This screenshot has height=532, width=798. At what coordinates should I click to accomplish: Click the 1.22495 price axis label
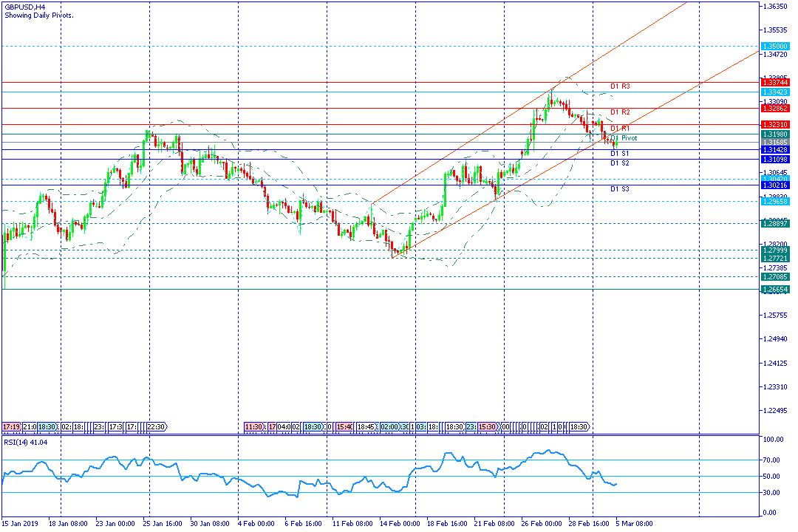tap(776, 411)
